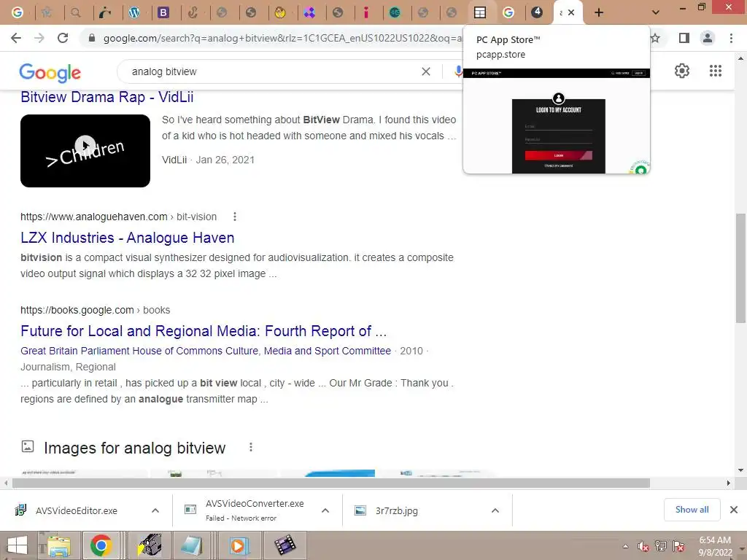Open LZX Industries - Analogue Haven link
Viewport: 747px width, 560px height.
click(127, 238)
